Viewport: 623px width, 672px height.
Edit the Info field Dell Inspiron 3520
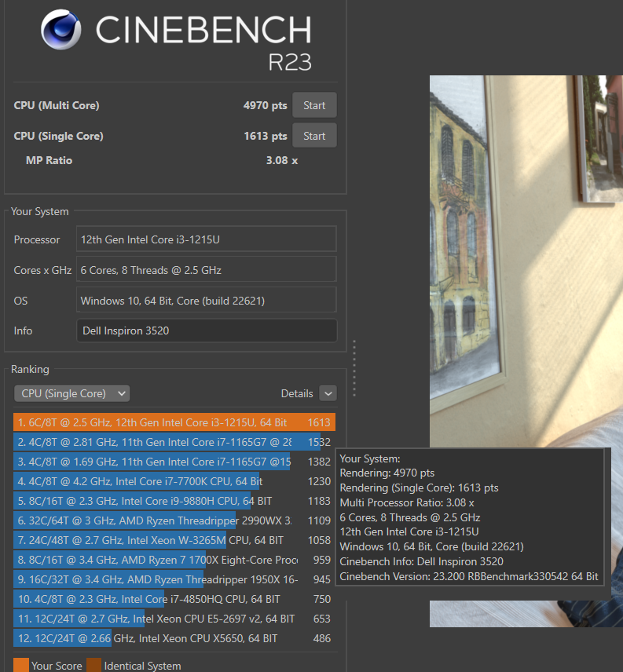[x=207, y=331]
